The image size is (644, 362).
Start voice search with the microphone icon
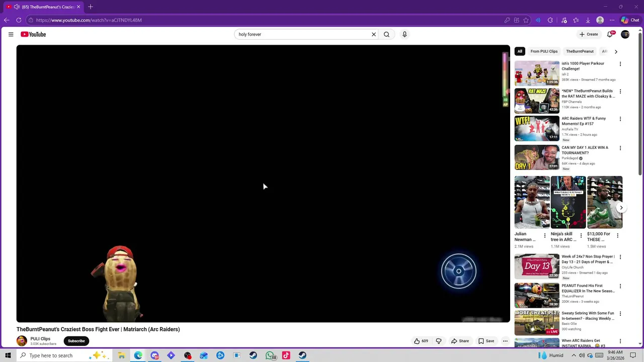(x=405, y=34)
